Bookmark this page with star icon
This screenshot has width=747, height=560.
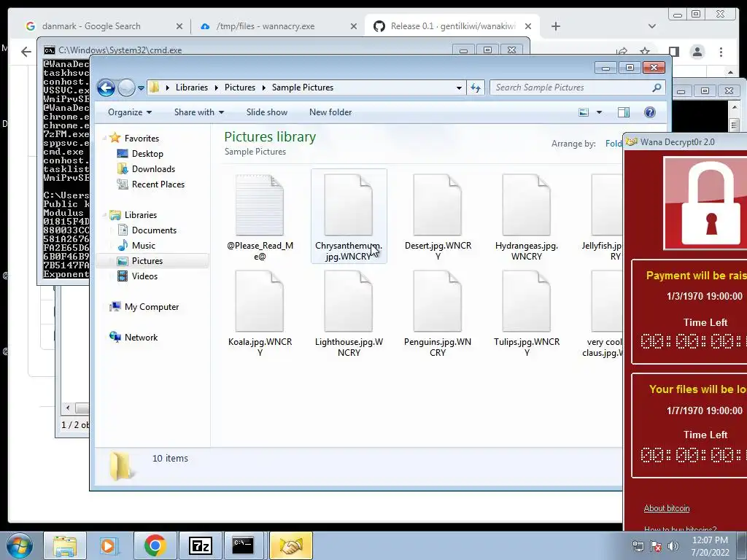tap(645, 52)
